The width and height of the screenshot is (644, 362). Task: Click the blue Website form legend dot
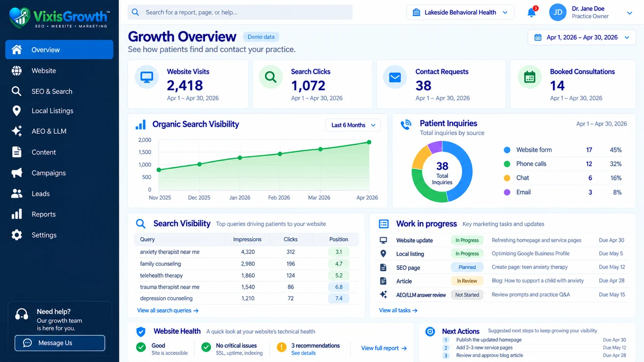[507, 150]
